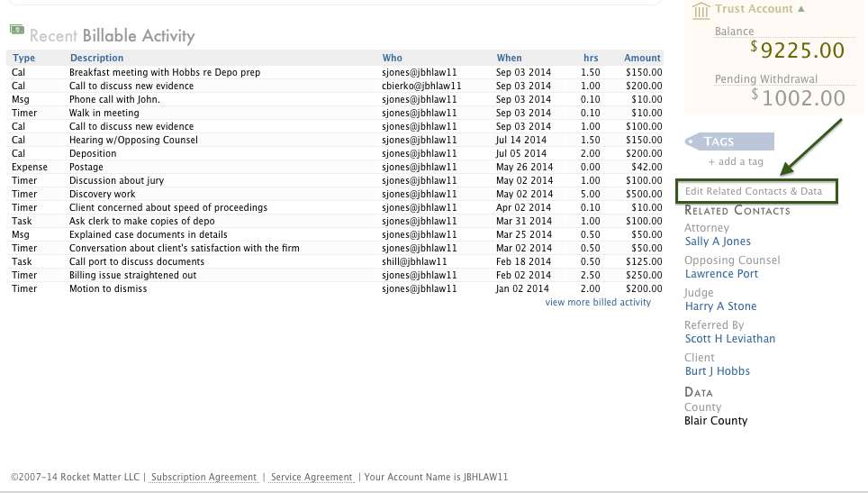Select the Motion to dismiss timer entry
The width and height of the screenshot is (868, 493).
(108, 288)
